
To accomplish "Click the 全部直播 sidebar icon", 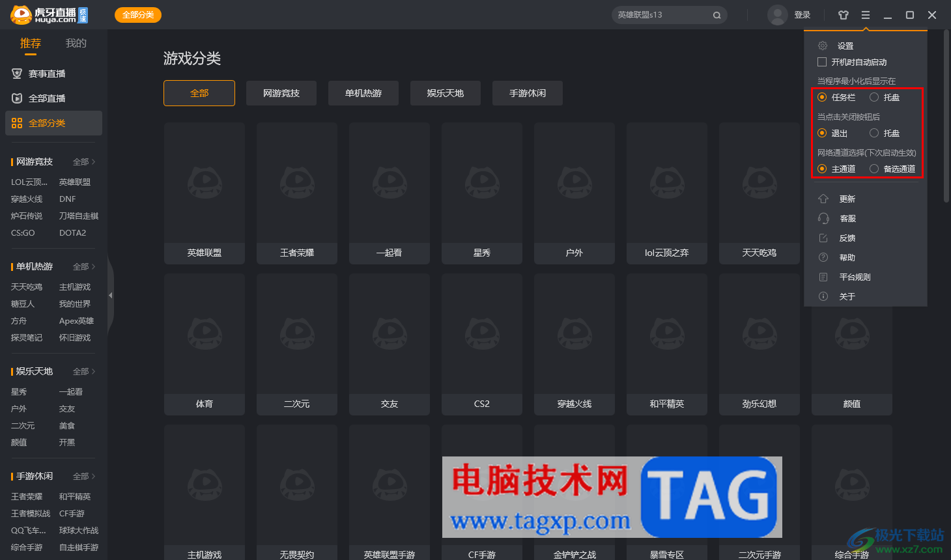I will pos(17,98).
